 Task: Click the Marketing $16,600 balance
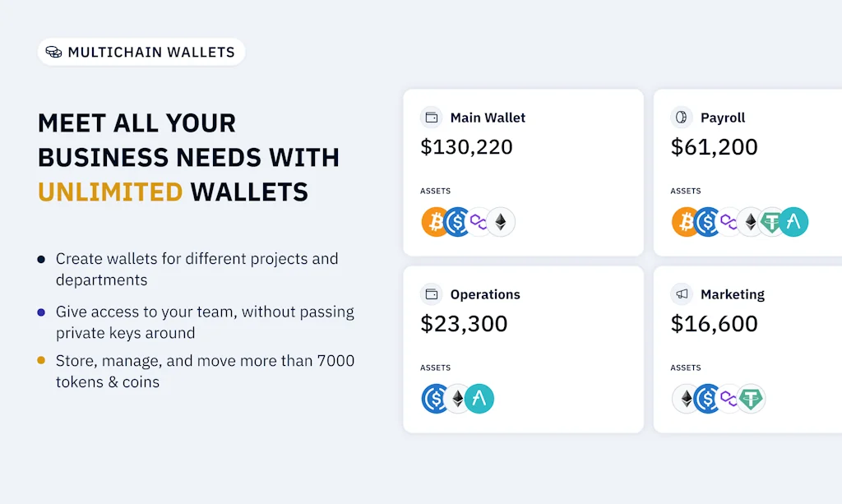[x=714, y=324]
